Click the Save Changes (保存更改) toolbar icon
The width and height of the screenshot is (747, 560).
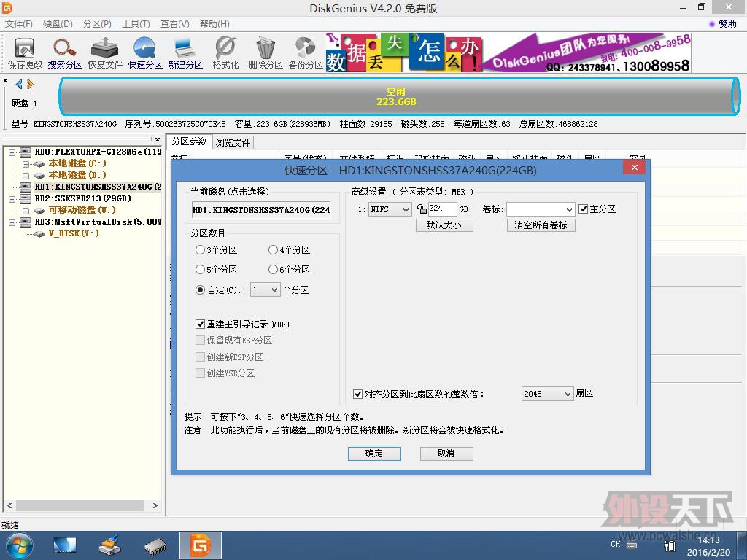point(25,52)
